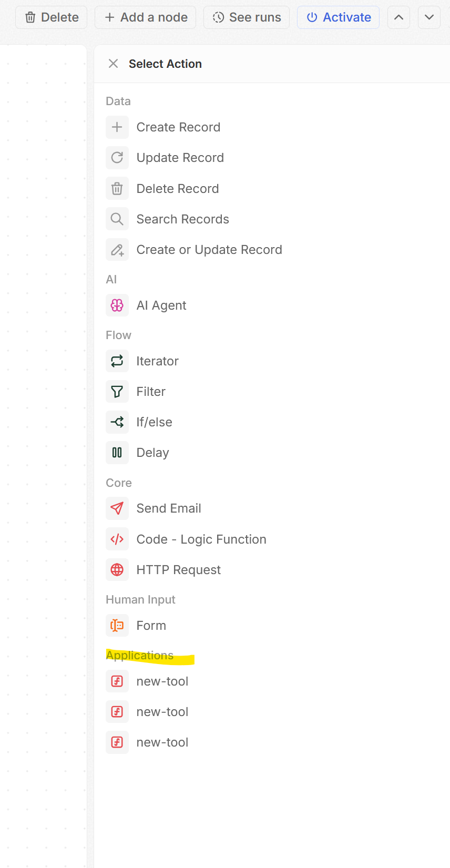Click the Delay pause icon
The height and width of the screenshot is (868, 450).
[x=117, y=453]
